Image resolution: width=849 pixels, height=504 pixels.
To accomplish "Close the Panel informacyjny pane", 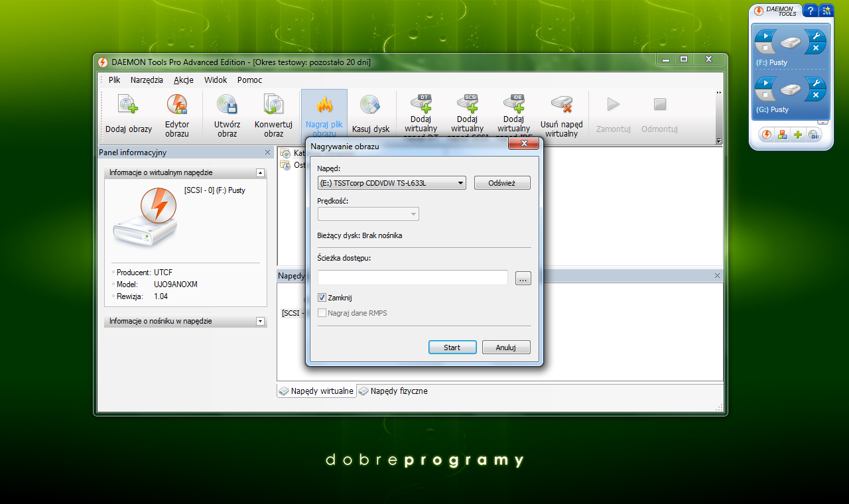I will pyautogui.click(x=267, y=153).
